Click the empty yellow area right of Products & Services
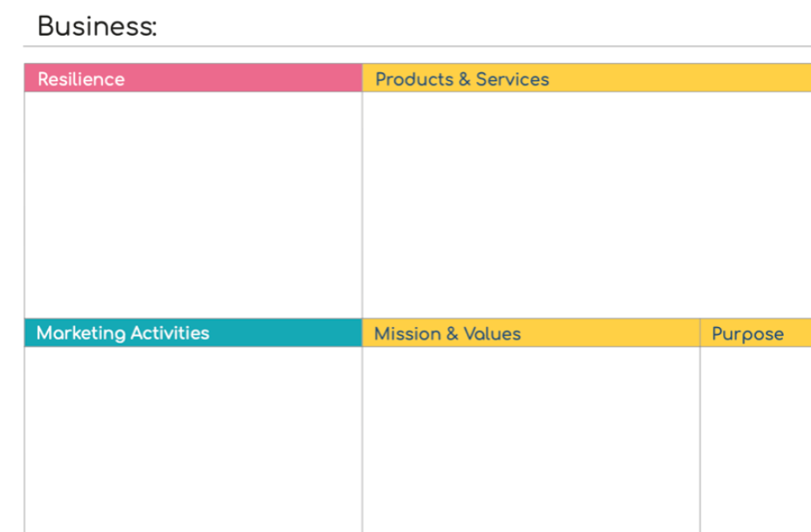Screen dimensions: 811x532 click(680, 78)
